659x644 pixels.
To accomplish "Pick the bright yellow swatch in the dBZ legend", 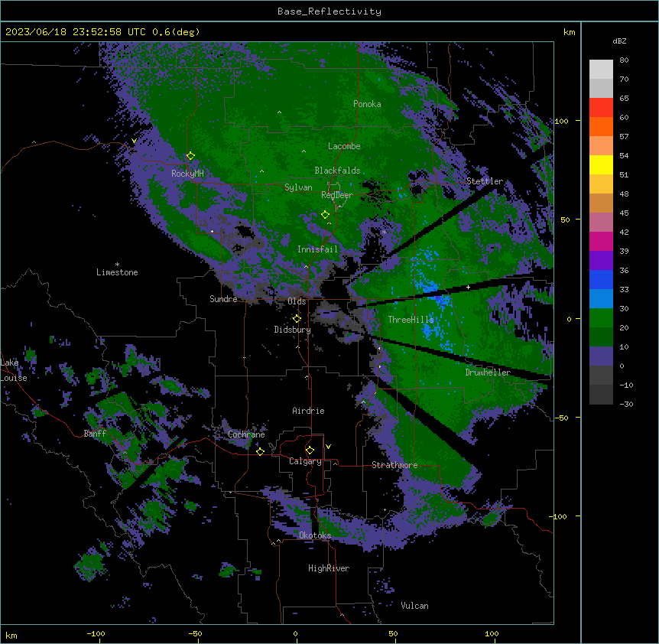I will (x=601, y=164).
